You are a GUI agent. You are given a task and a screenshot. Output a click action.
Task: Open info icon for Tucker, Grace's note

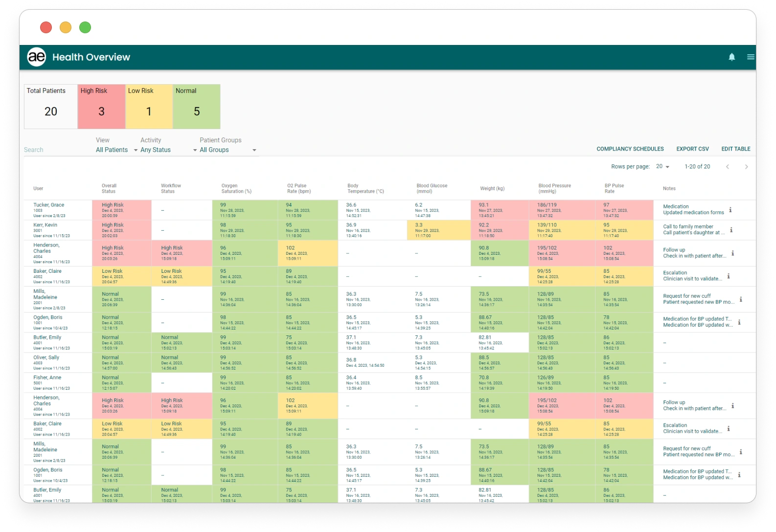point(730,210)
